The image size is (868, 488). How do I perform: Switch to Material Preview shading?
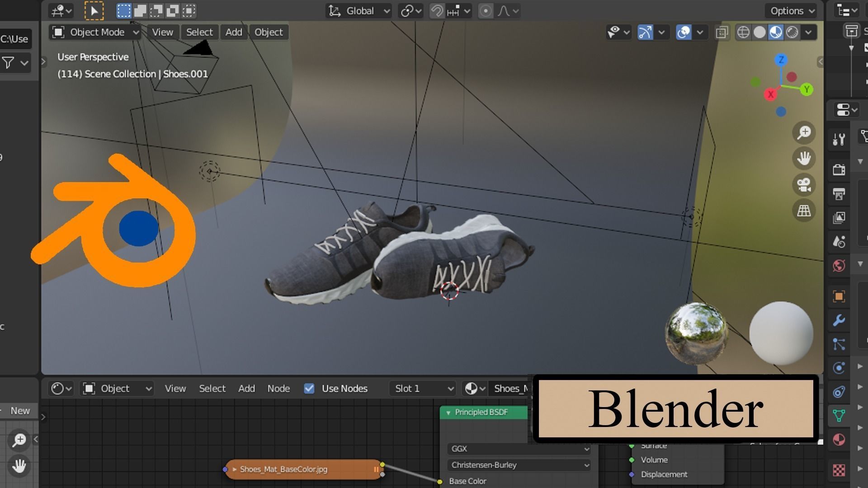pos(776,32)
